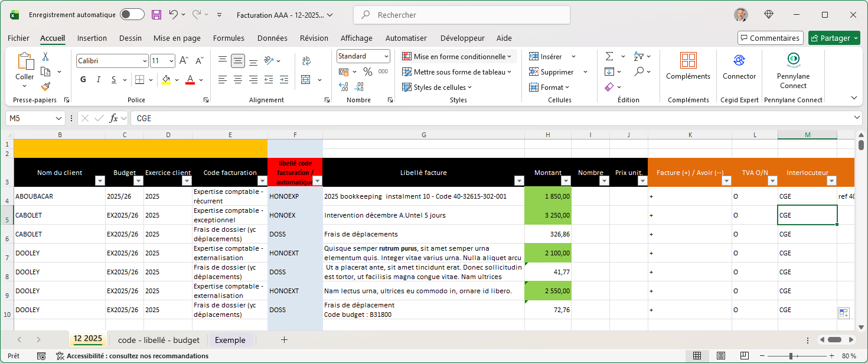Apply bold with the G icon

pyautogui.click(x=83, y=79)
